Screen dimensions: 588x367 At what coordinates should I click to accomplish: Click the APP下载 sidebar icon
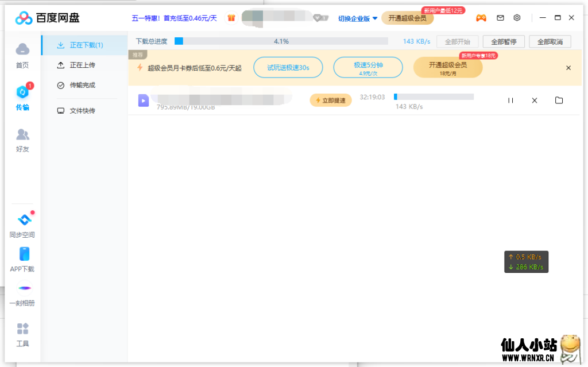pyautogui.click(x=22, y=258)
